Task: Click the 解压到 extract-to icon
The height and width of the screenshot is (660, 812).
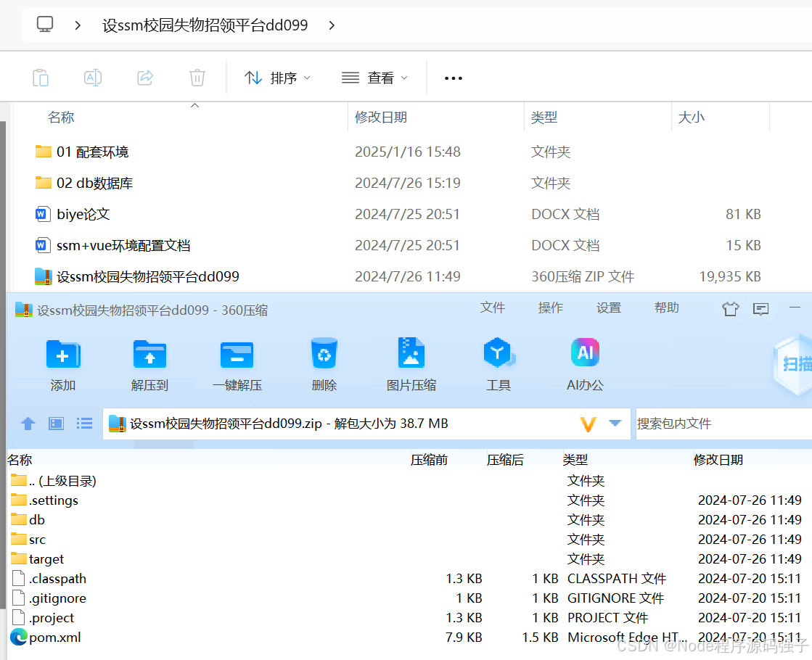Action: click(149, 354)
